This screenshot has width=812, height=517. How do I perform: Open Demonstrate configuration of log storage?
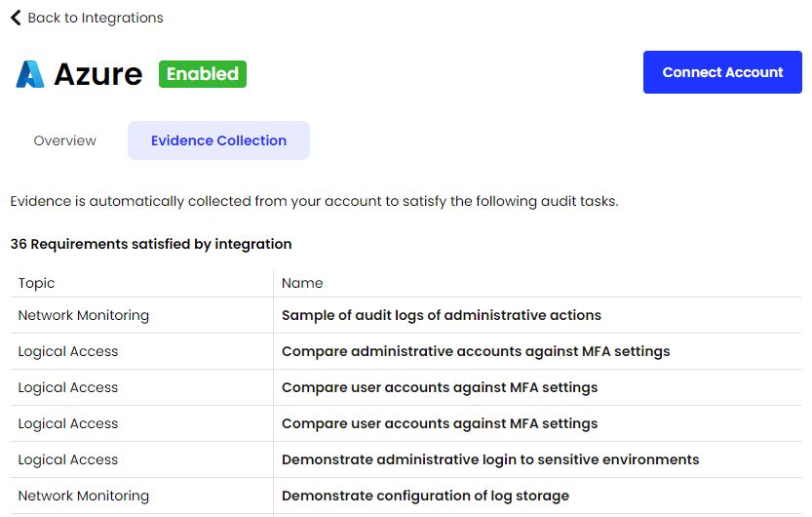coord(425,496)
